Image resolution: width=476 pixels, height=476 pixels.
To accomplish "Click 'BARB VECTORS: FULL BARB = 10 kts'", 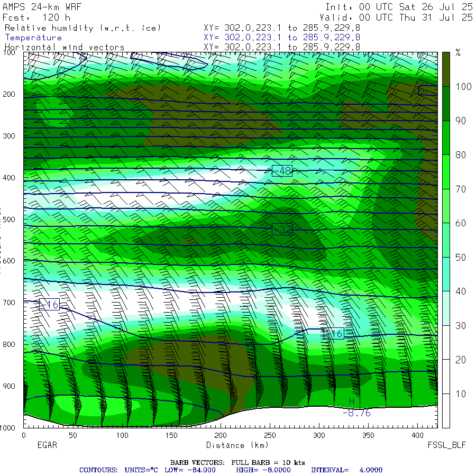I will click(237, 463).
